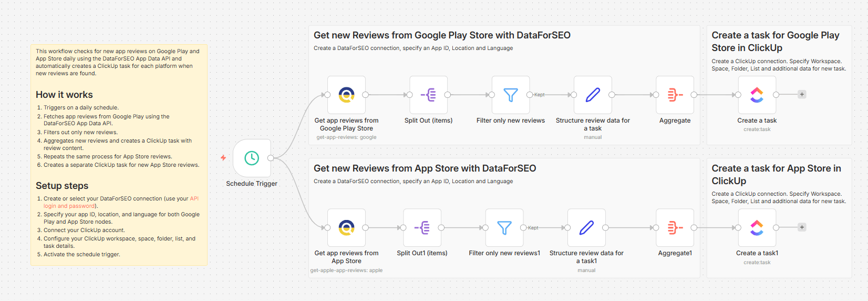
Task: Click the lightning bolt trigger indicator
Action: 223,158
